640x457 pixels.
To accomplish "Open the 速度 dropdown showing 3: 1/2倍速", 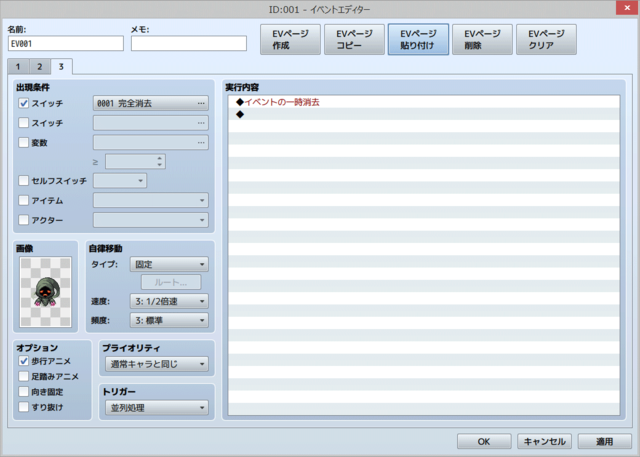I will [x=169, y=301].
